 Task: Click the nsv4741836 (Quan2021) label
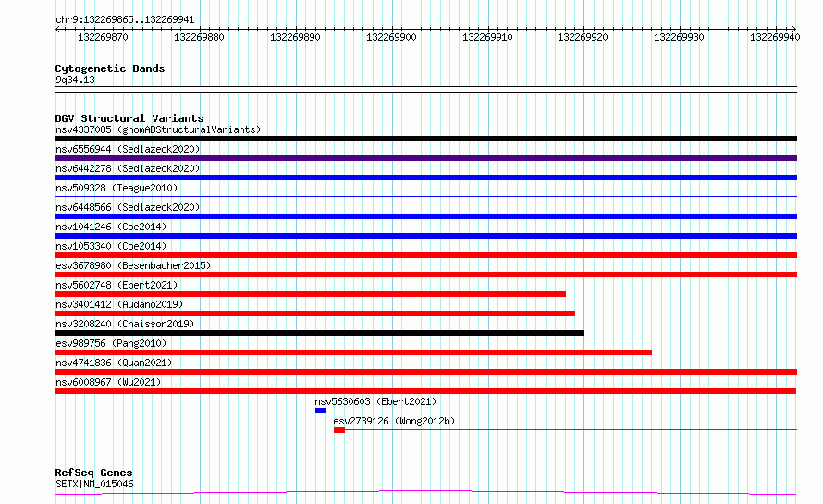point(114,363)
